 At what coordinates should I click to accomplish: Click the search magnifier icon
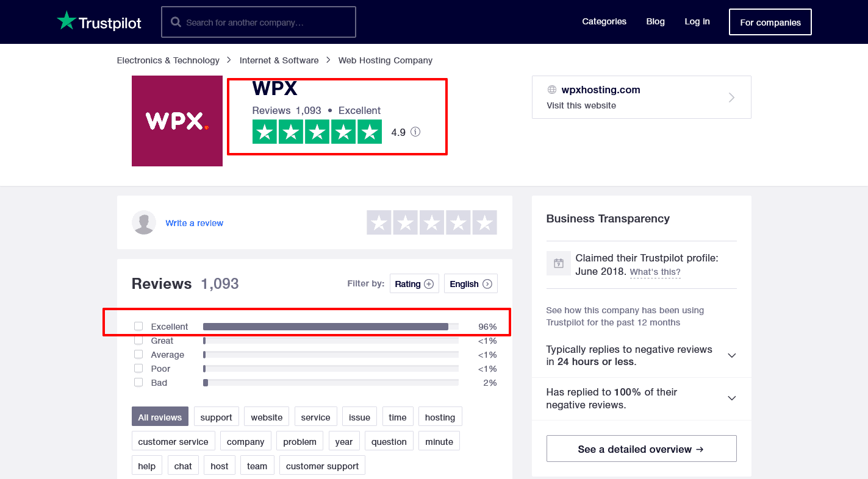click(176, 22)
